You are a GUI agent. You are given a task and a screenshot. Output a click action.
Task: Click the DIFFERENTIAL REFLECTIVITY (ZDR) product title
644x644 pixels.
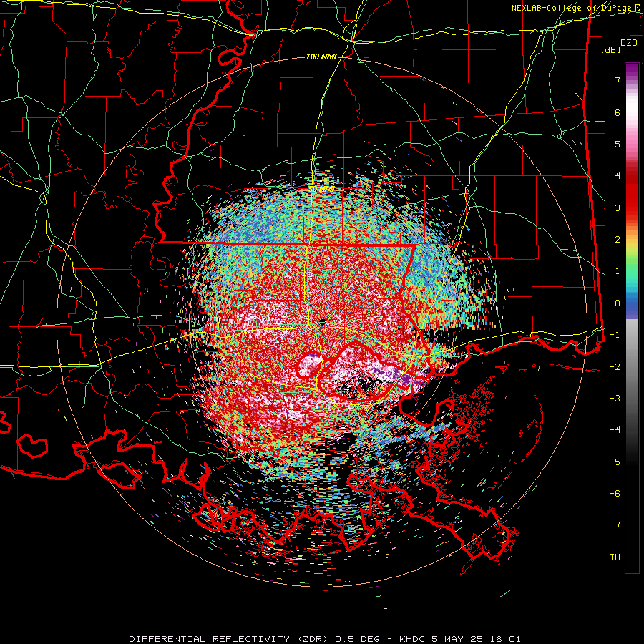tap(228, 639)
